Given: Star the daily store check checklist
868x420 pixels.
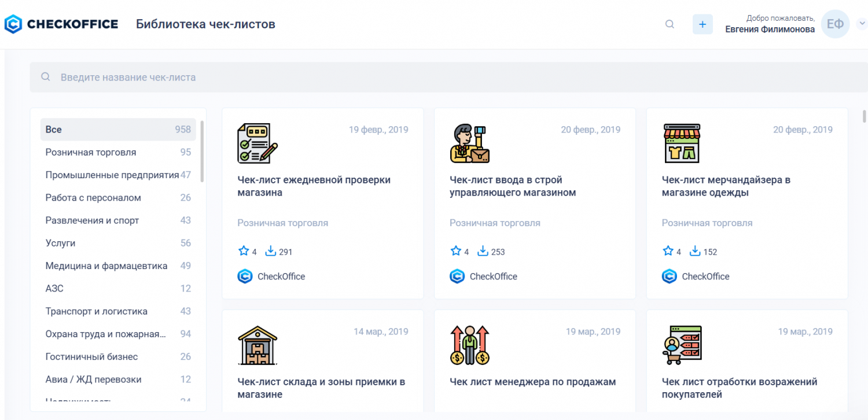Looking at the screenshot, I should (244, 251).
